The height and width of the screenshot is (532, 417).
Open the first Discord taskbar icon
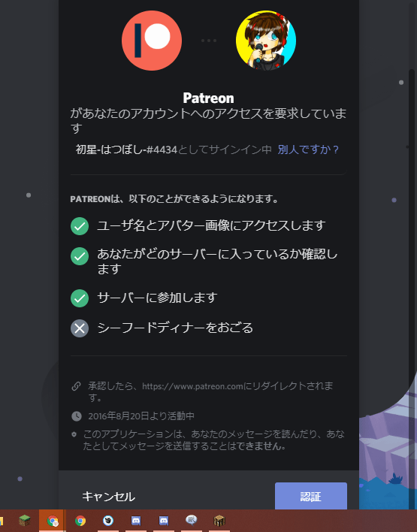136,521
